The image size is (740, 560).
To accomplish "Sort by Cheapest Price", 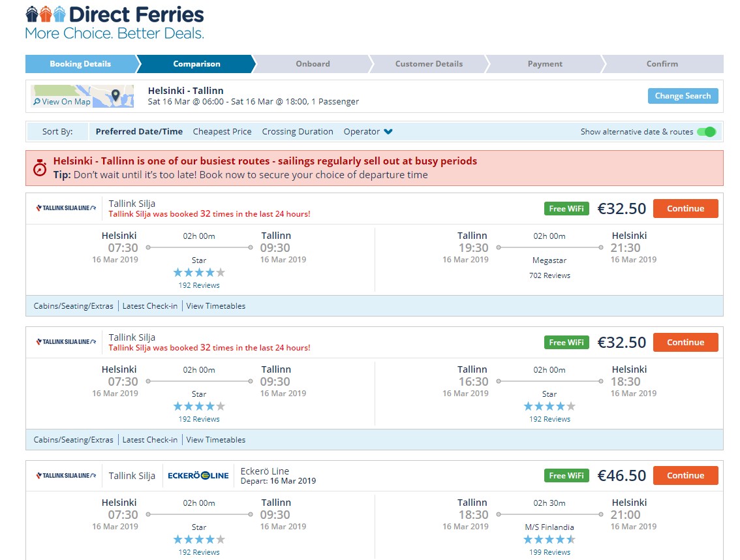I will pyautogui.click(x=222, y=132).
